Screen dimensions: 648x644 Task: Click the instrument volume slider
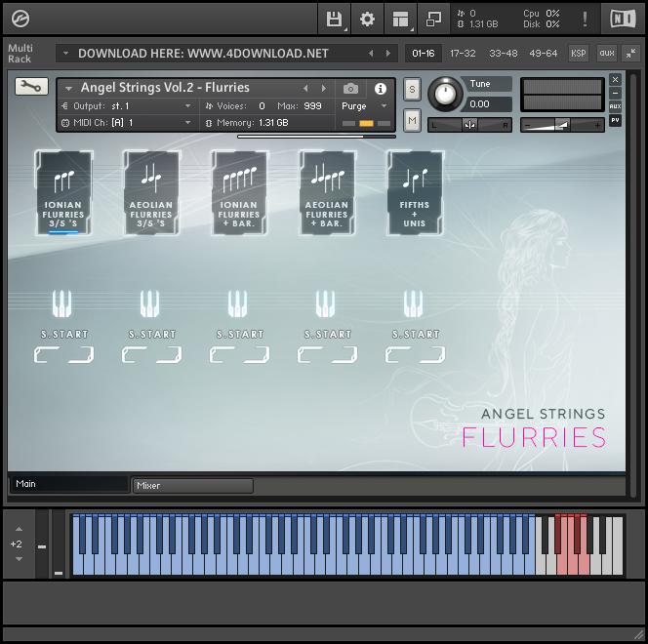click(x=562, y=125)
